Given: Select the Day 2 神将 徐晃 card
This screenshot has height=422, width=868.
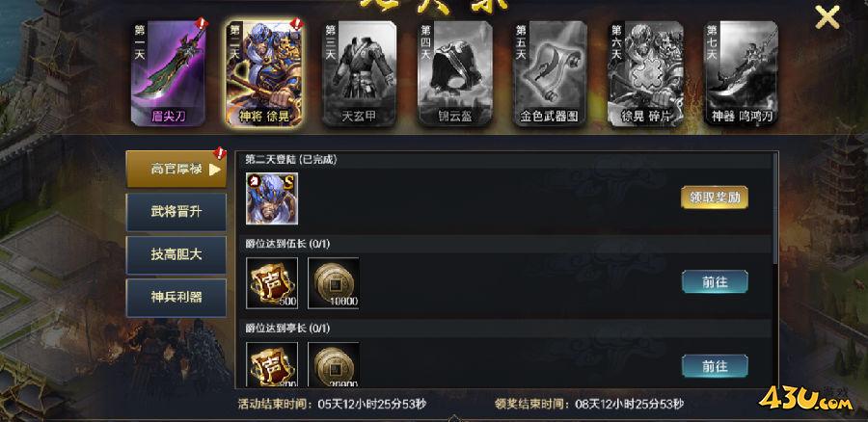Looking at the screenshot, I should tap(264, 73).
